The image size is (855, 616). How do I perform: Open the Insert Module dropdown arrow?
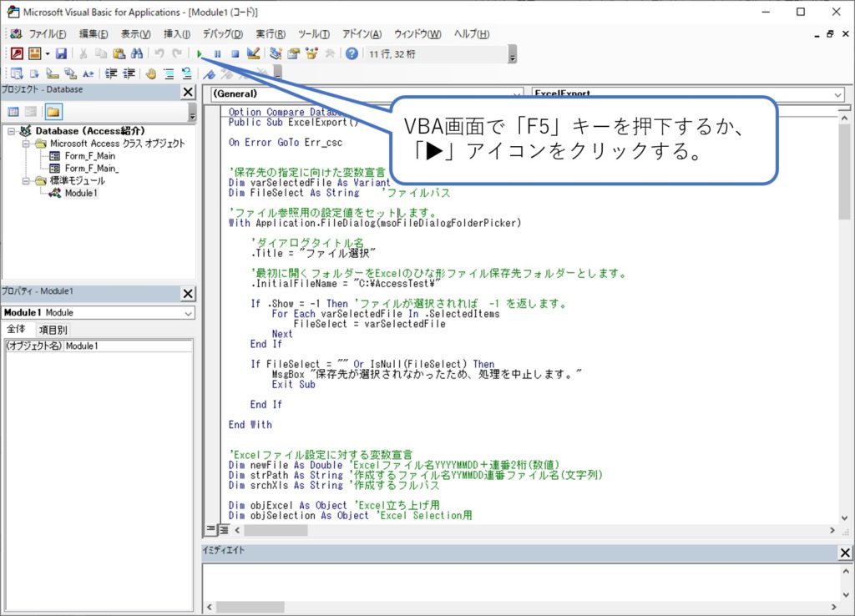48,53
